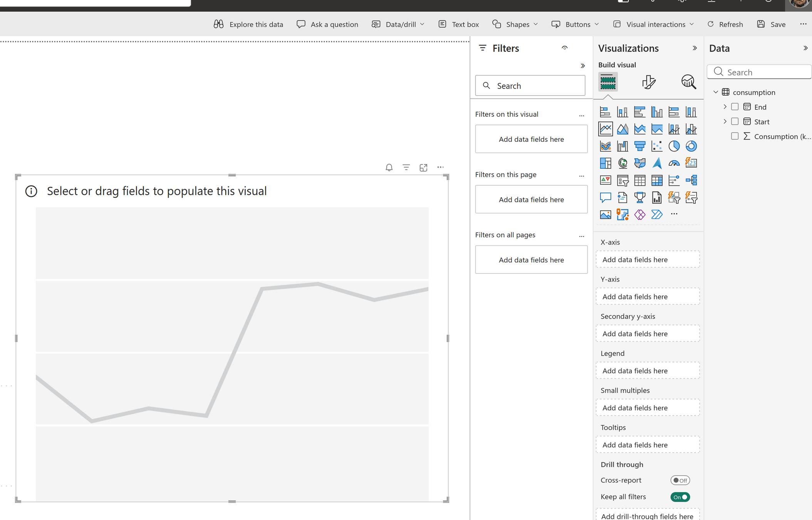Open the Format visual paintbrush tab

pos(649,82)
